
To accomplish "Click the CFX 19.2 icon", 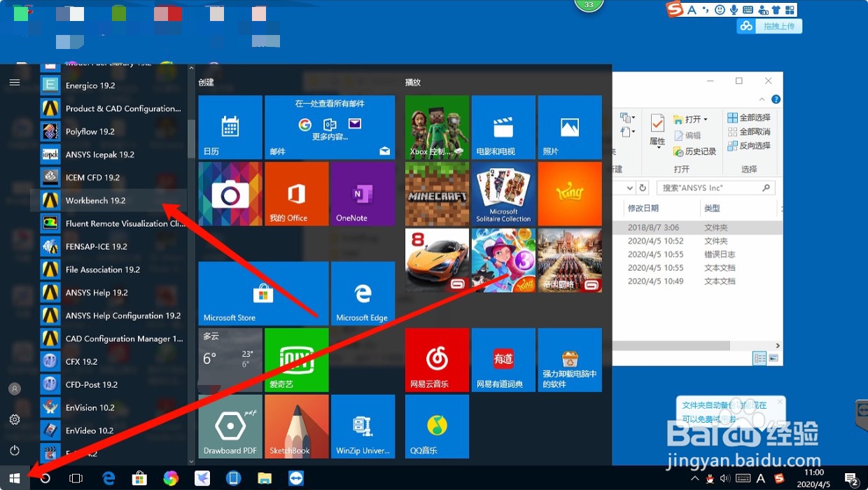I will [x=50, y=361].
